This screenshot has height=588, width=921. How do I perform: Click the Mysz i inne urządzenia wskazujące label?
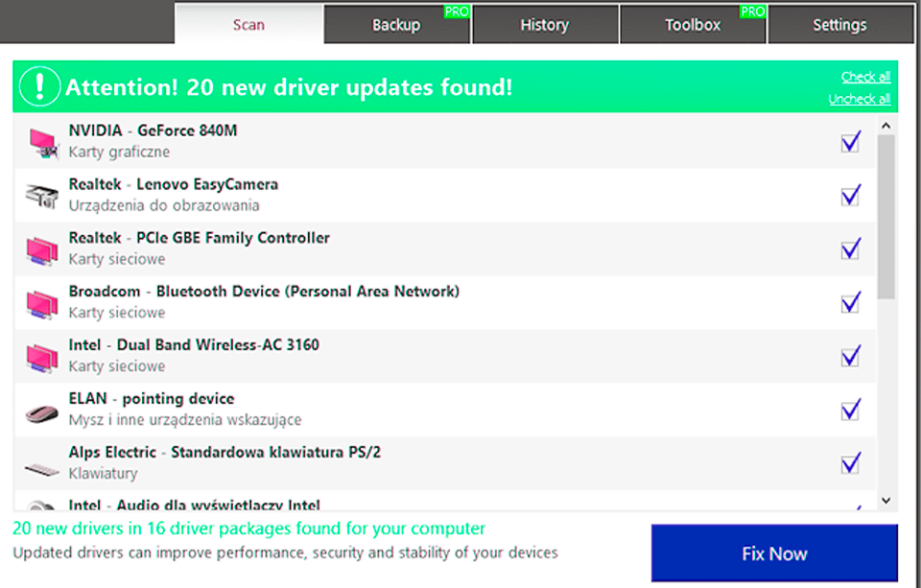coord(185,420)
